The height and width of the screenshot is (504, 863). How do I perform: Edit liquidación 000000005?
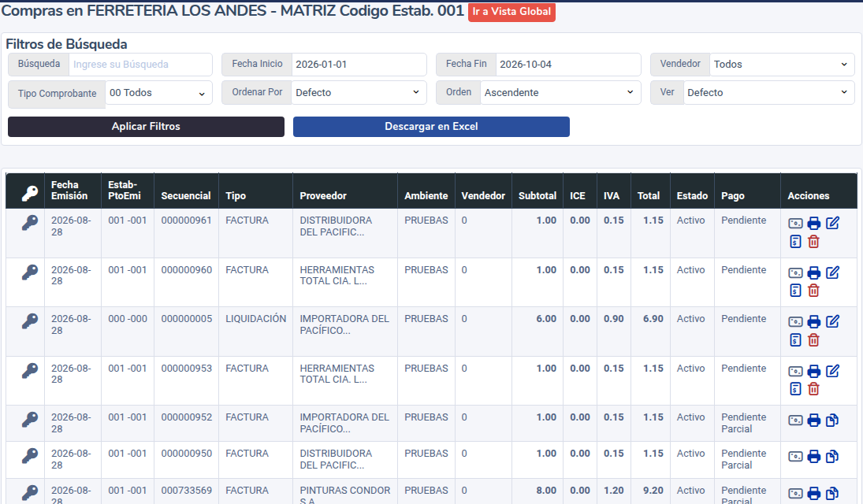[833, 321]
